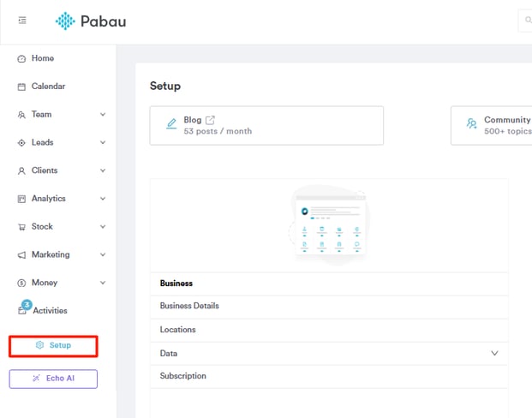532x418 pixels.
Task: Open the Subscription settings row
Action: pos(183,376)
